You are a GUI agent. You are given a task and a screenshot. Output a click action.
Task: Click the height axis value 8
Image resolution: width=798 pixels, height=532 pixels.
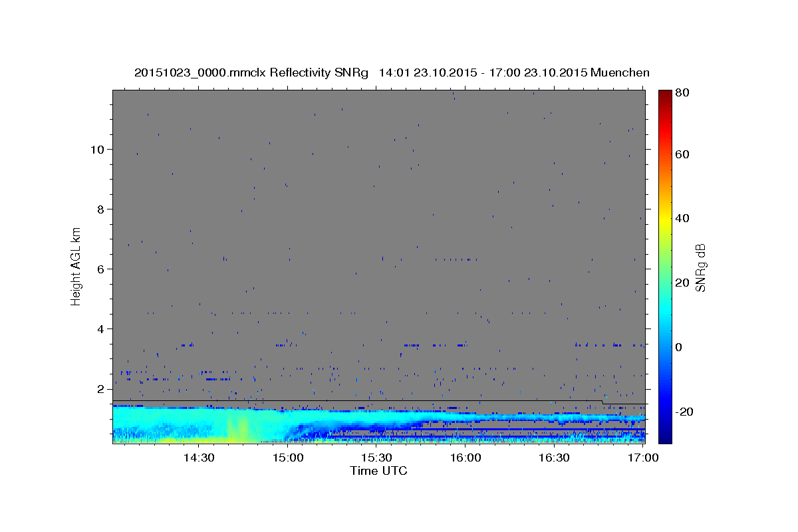coord(102,209)
